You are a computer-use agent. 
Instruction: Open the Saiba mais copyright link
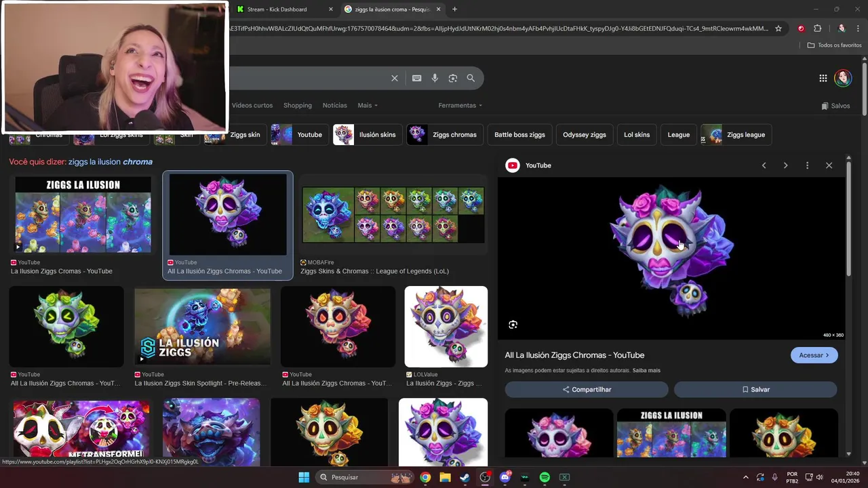[x=646, y=371]
